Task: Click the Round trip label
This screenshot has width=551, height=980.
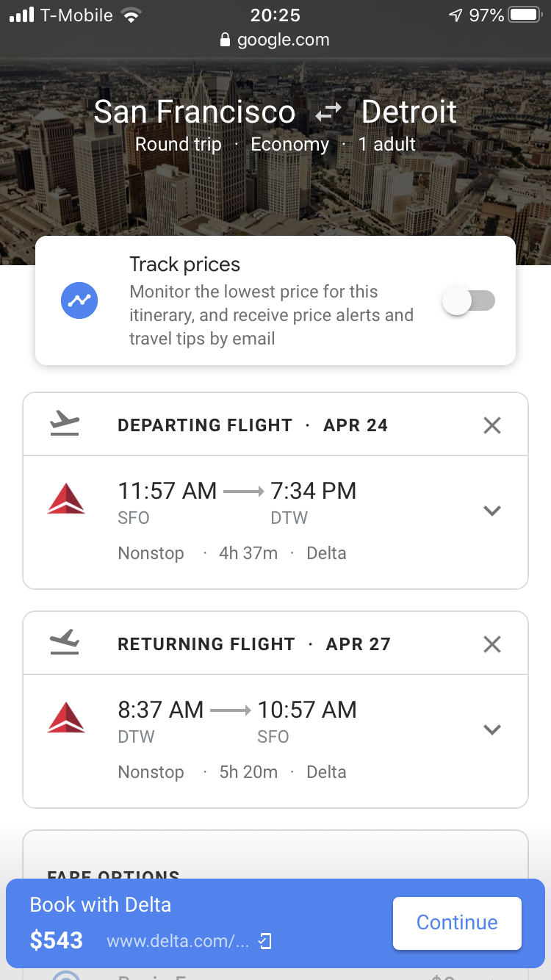Action: pos(179,144)
